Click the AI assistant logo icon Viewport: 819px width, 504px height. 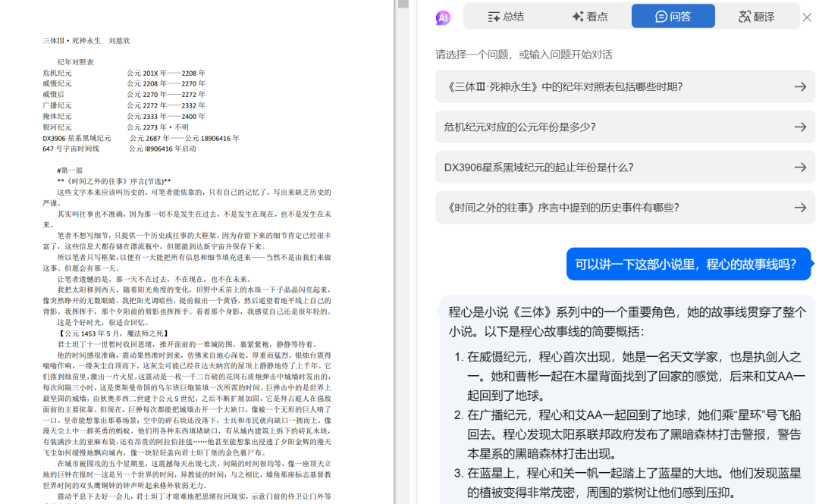point(443,17)
